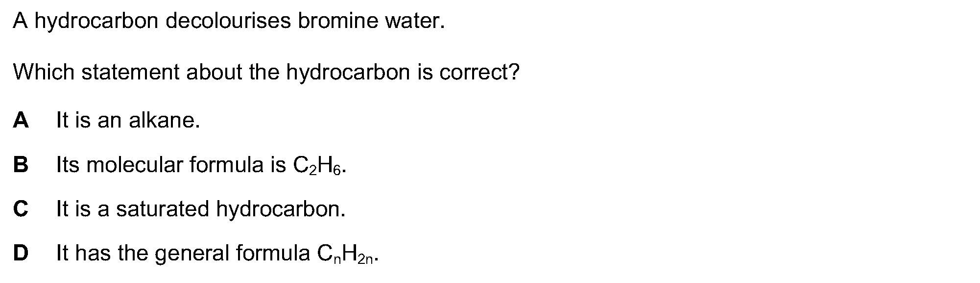Click the C2H6 formula
980x283 pixels.
pyautogui.click(x=319, y=166)
